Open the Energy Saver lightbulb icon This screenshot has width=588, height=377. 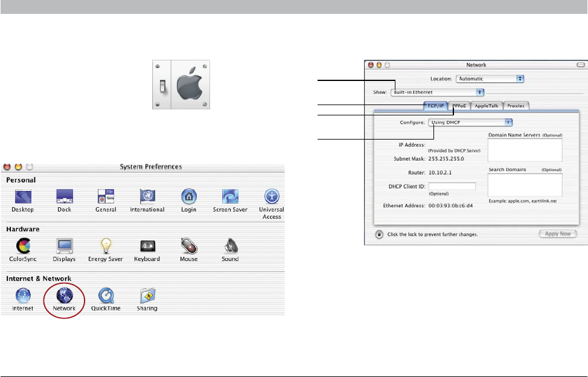[x=106, y=246]
